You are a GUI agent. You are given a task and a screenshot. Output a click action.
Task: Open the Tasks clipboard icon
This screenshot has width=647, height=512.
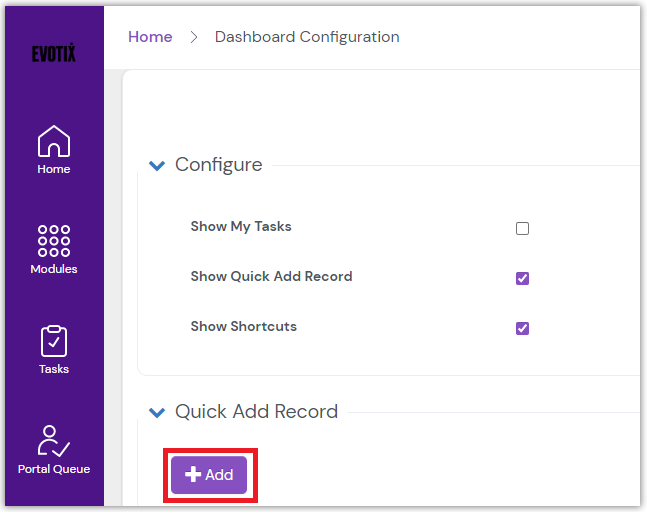53,341
